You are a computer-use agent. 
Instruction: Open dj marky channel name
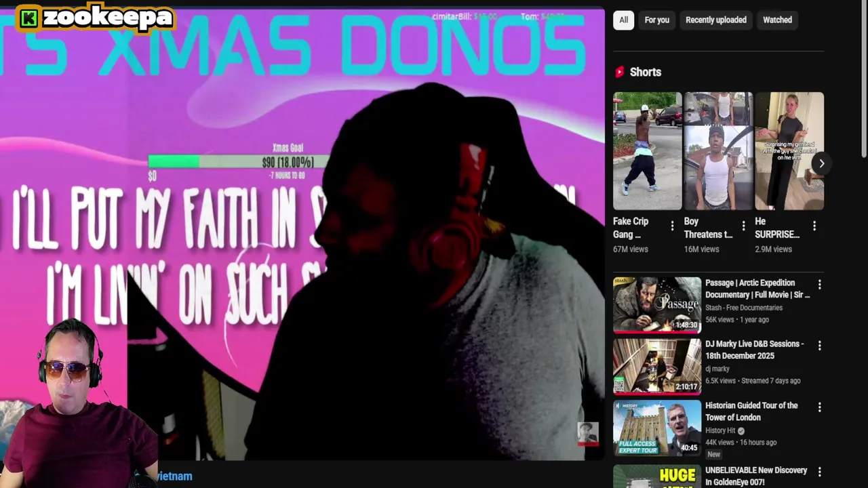[x=717, y=369]
